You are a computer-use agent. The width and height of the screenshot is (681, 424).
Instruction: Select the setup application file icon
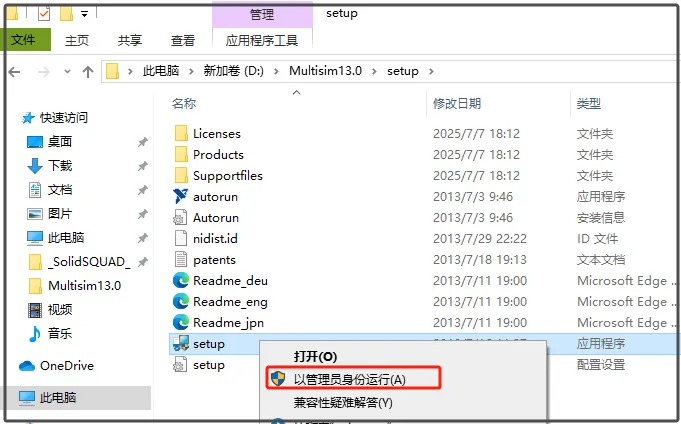tap(180, 343)
